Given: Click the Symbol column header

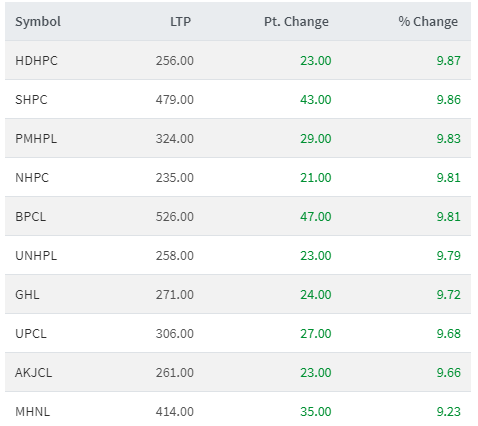Looking at the screenshot, I should [x=38, y=22].
